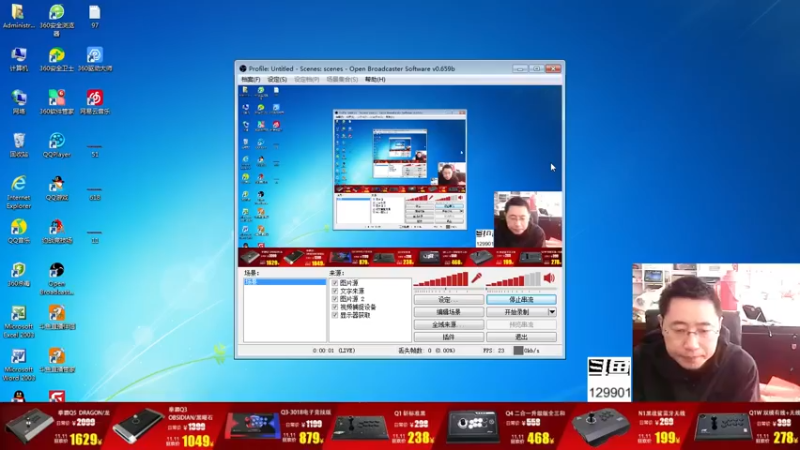The height and width of the screenshot is (450, 800).
Task: Open the 档案(F) menu
Action: [x=251, y=80]
